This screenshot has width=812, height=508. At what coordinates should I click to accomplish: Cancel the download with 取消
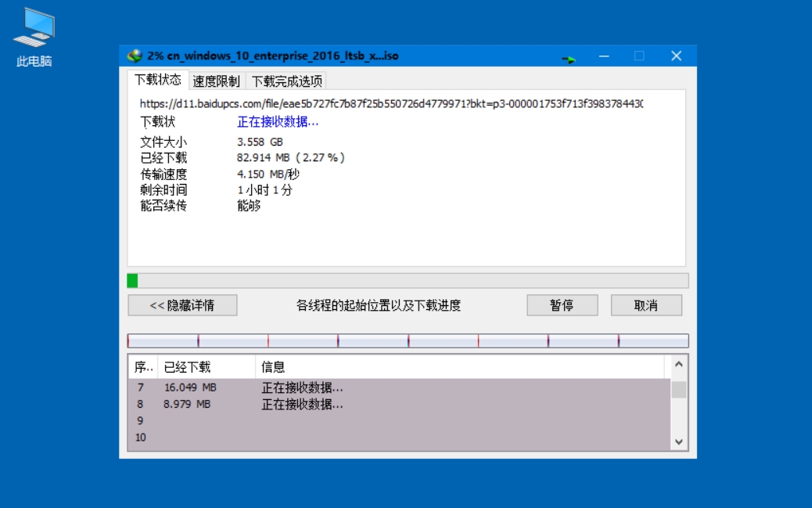point(646,305)
